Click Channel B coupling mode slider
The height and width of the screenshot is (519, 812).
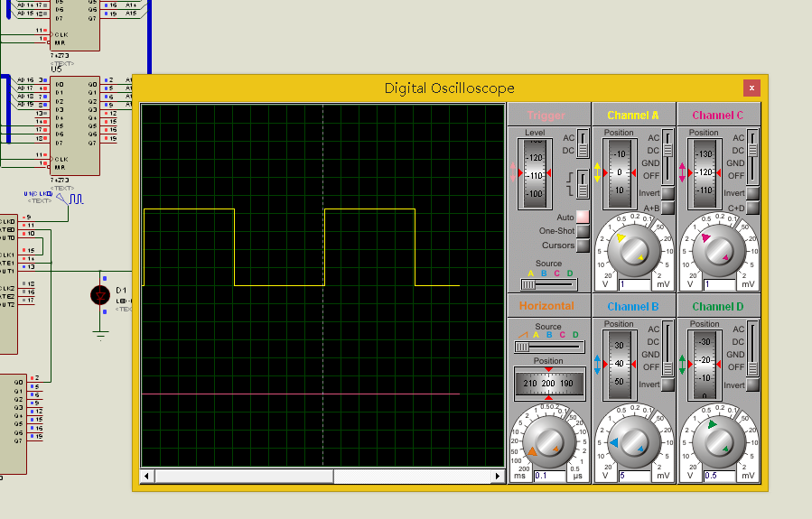click(668, 348)
